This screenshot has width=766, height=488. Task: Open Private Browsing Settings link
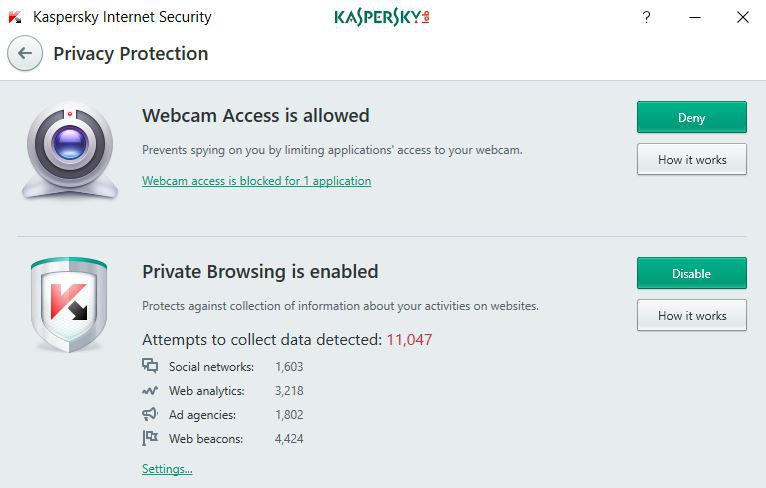(167, 468)
